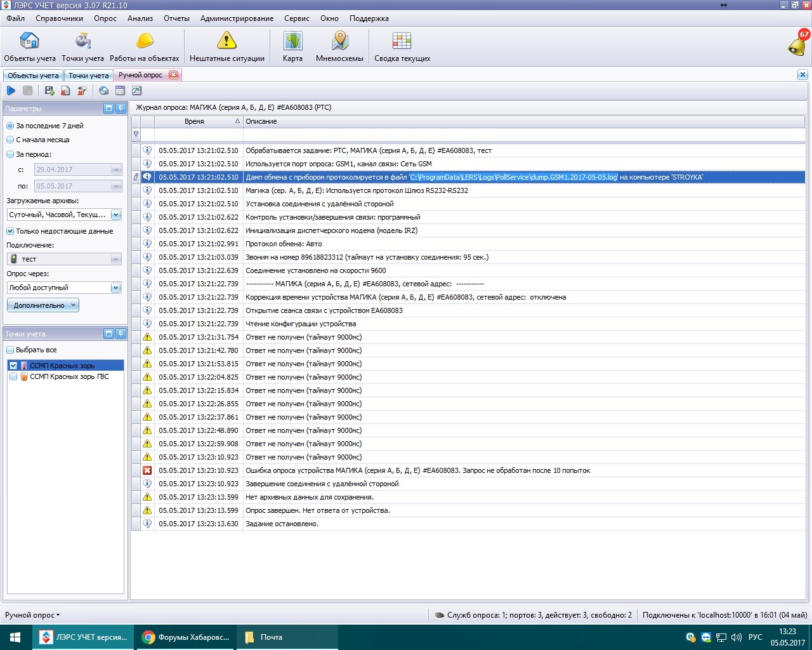Pin the Точки учета panel
This screenshot has height=650, width=812.
pyautogui.click(x=121, y=333)
